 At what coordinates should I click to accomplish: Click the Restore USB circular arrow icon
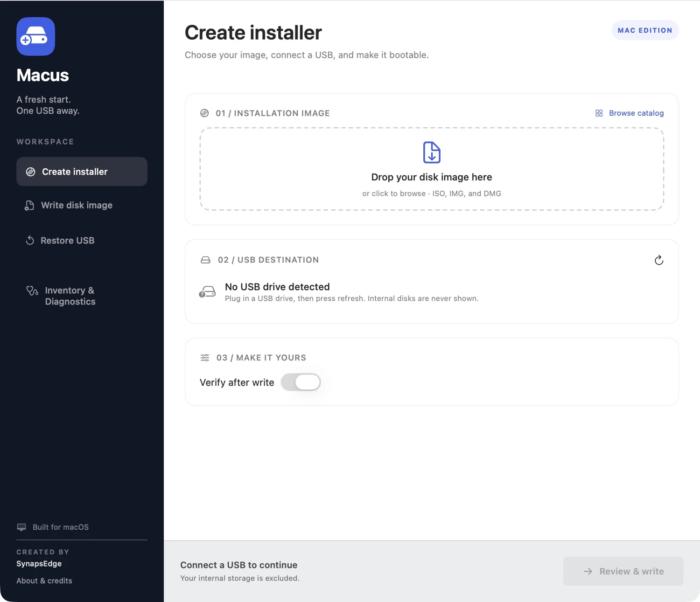click(30, 241)
